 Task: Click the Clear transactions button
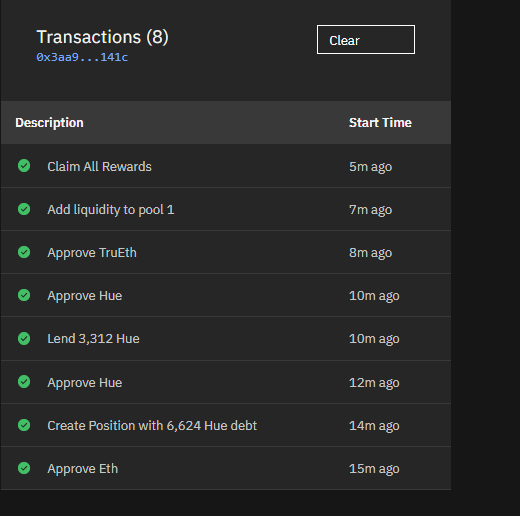pos(366,39)
